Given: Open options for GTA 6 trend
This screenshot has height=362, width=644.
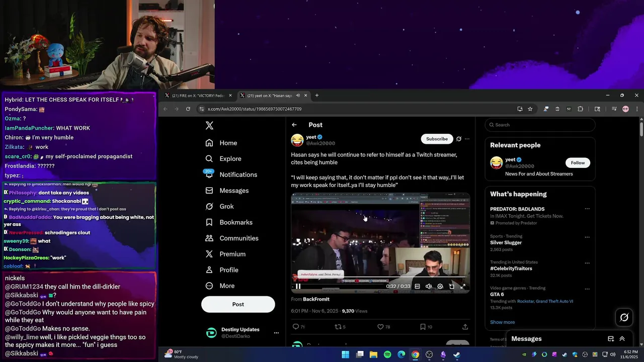Looking at the screenshot, I should [587, 289].
